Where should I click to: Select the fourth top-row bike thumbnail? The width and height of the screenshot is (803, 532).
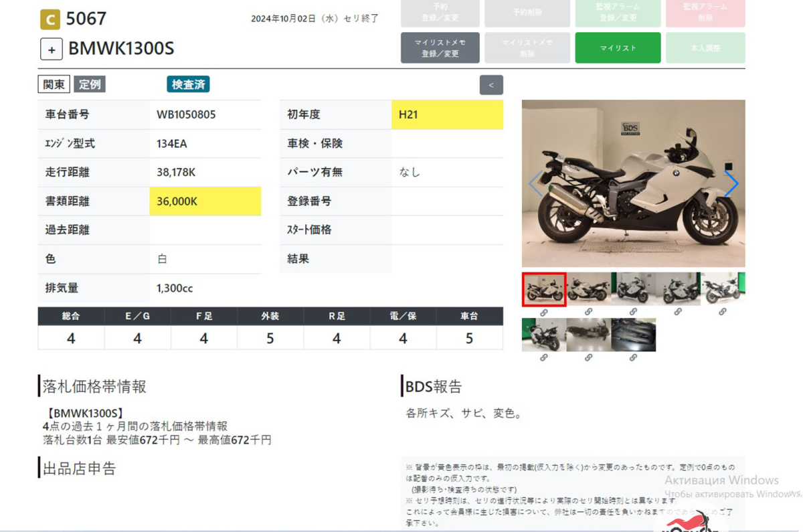pyautogui.click(x=678, y=289)
